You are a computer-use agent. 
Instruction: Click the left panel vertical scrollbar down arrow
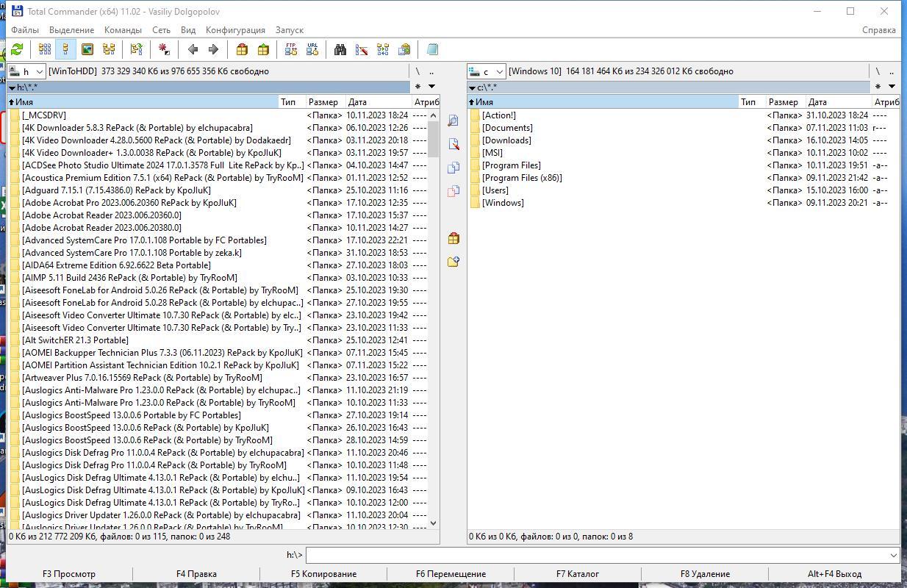(x=433, y=523)
